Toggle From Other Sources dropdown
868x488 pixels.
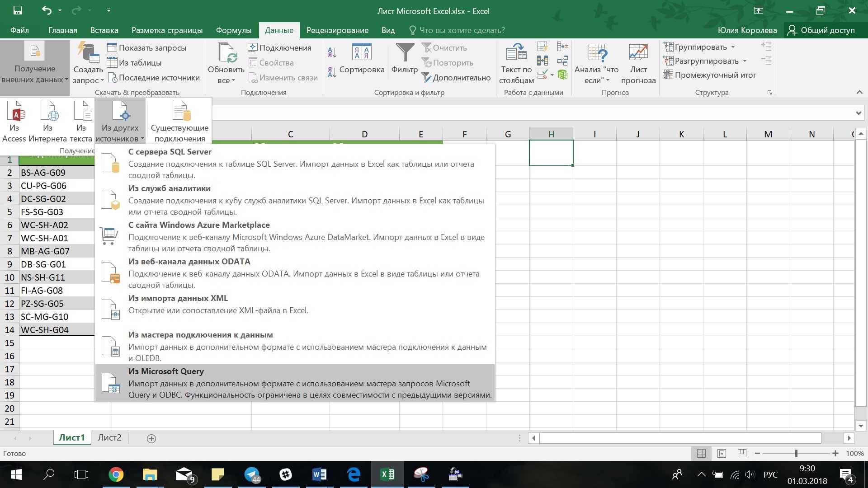pos(120,121)
